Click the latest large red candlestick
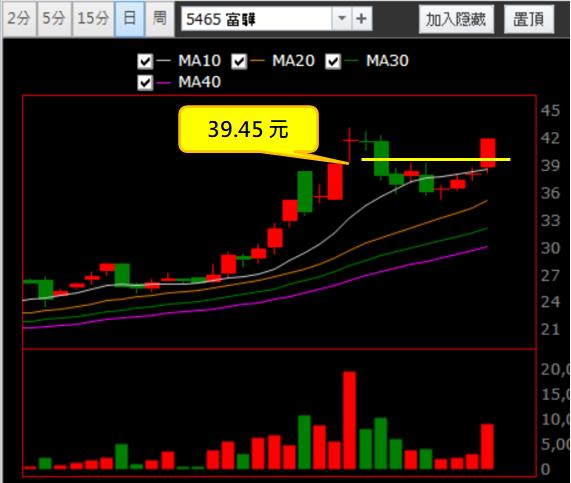This screenshot has width=571, height=483. tap(488, 153)
